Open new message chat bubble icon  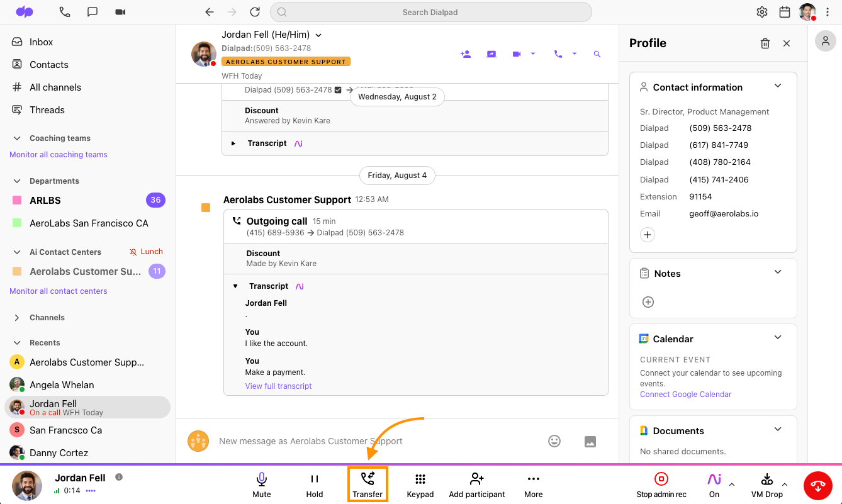click(x=93, y=12)
